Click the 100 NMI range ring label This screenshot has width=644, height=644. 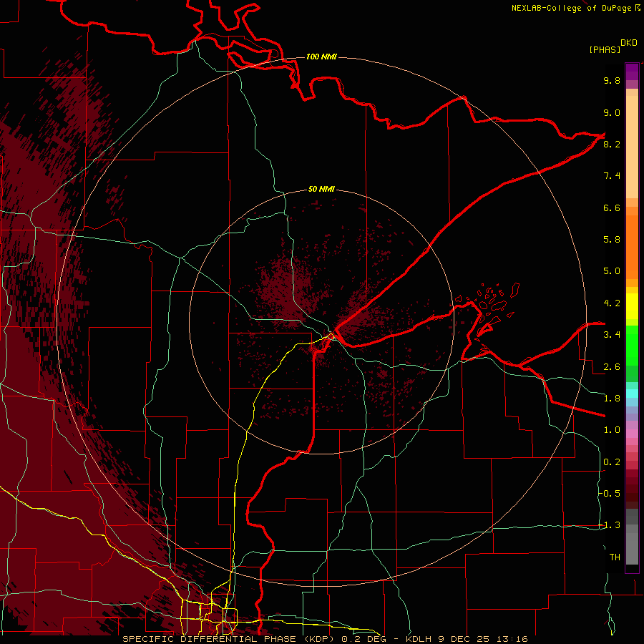click(x=321, y=57)
